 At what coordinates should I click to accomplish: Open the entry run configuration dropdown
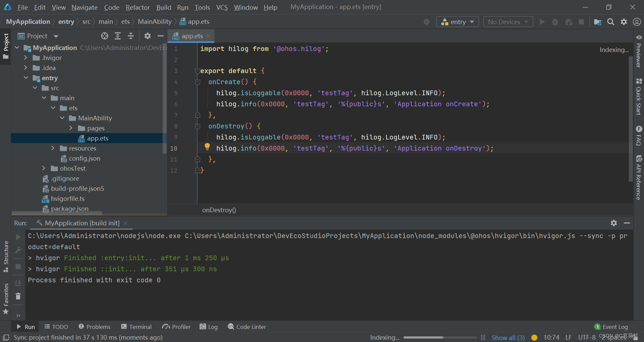pos(458,22)
